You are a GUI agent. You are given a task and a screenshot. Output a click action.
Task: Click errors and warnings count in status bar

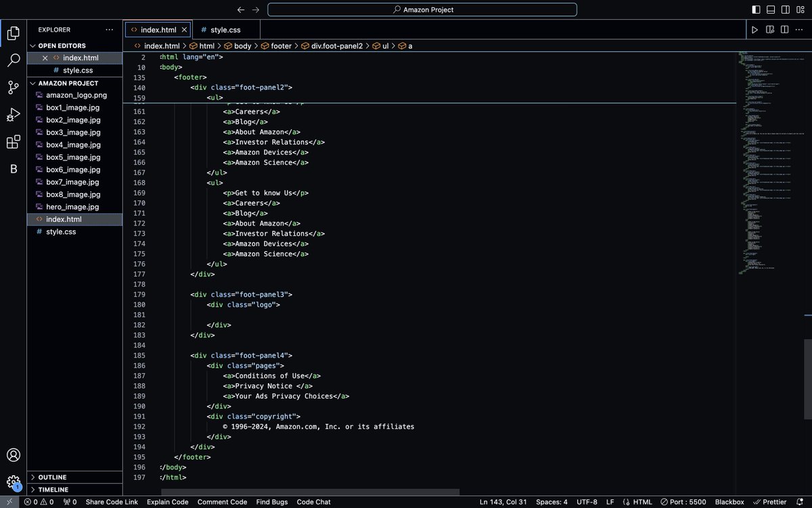click(39, 502)
